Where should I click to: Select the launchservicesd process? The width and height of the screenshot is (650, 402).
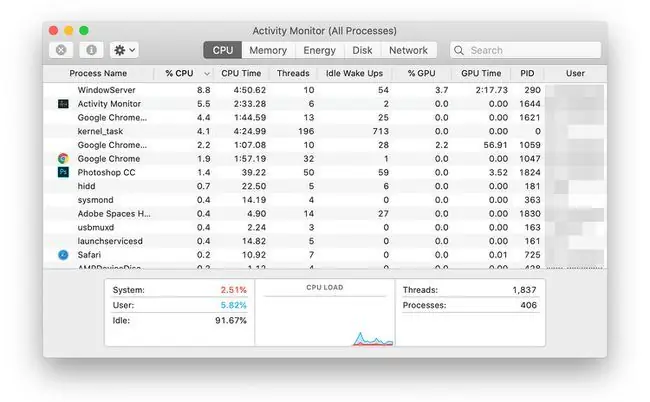[x=110, y=241]
